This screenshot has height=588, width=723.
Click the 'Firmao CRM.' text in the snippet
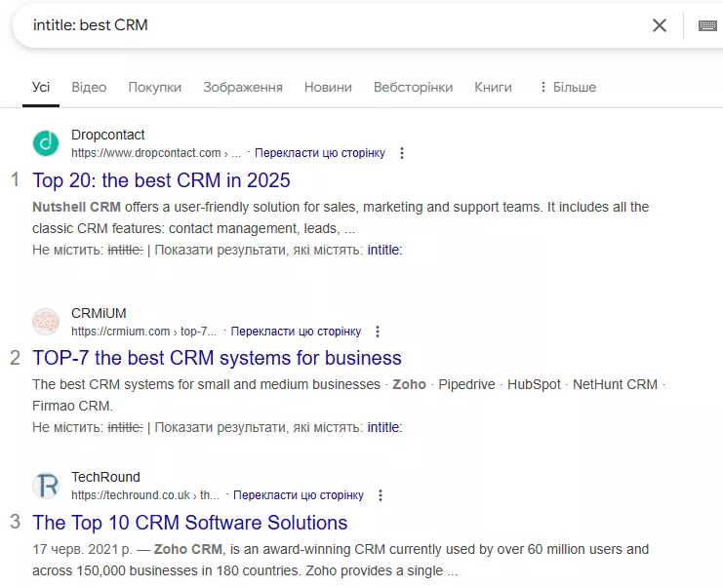point(72,406)
